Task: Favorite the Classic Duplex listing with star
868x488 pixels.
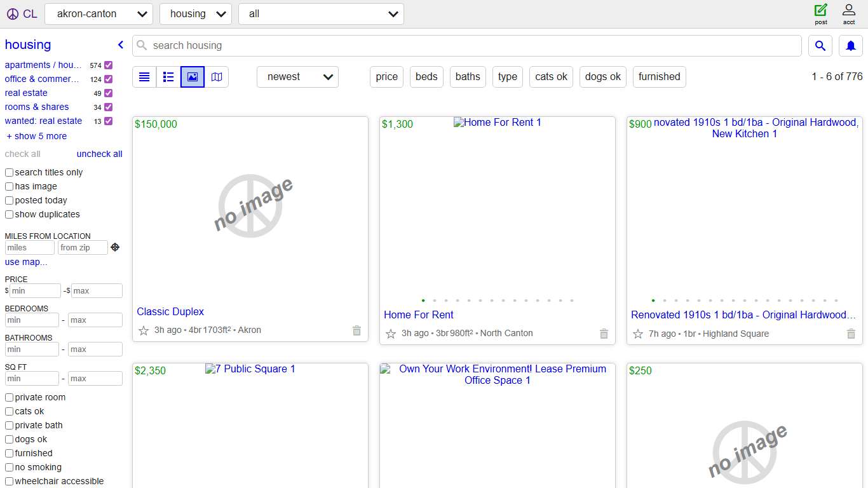Action: 144,330
